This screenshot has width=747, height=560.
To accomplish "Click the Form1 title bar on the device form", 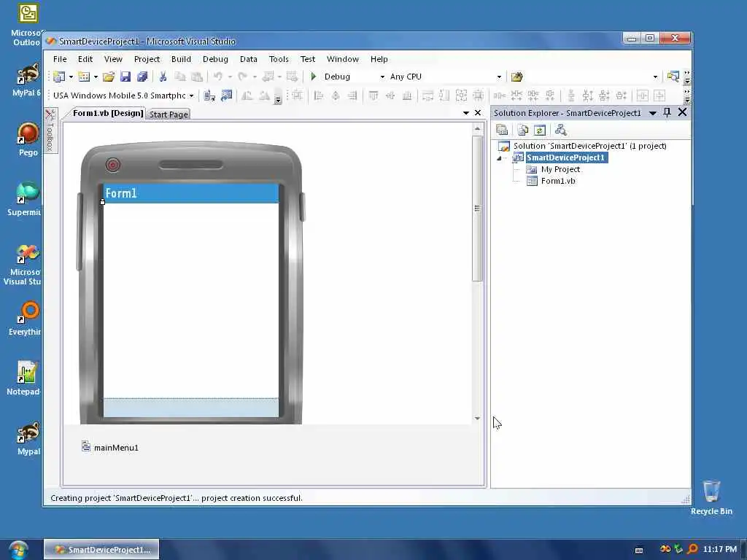I will [x=191, y=193].
